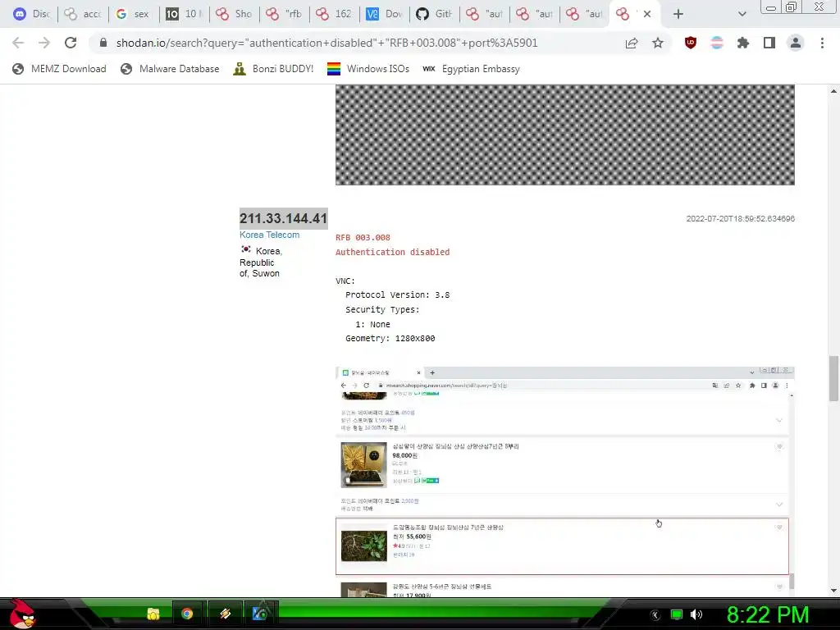Click the checkered pattern VNC screenshot
Image resolution: width=840 pixels, height=630 pixels.
coord(564,135)
